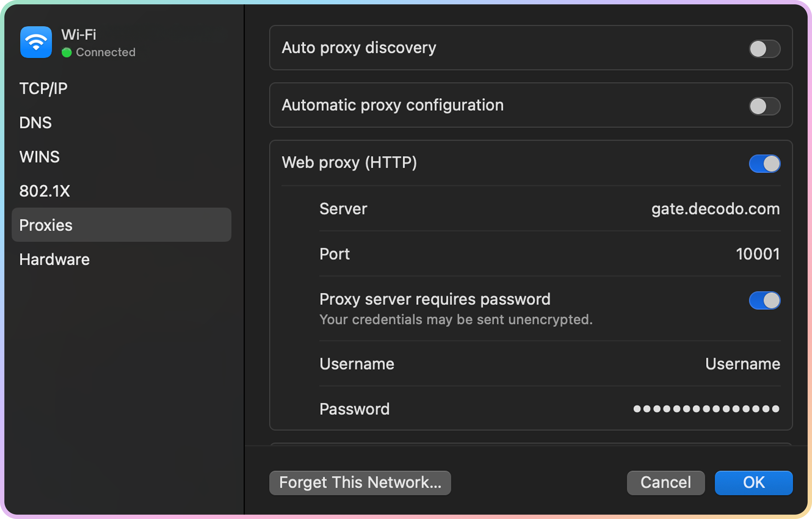Disable the Web proxy (HTTP) toggle
The image size is (812, 519).
(764, 164)
